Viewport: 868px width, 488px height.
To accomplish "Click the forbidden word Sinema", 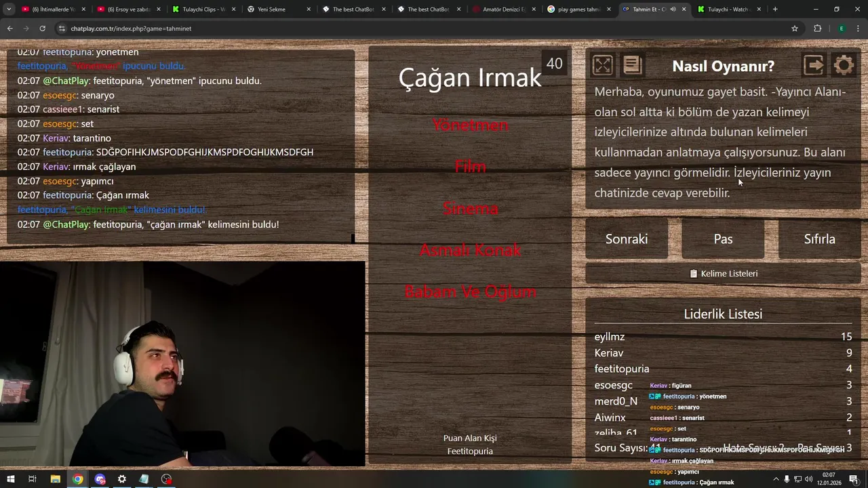I will (x=470, y=209).
